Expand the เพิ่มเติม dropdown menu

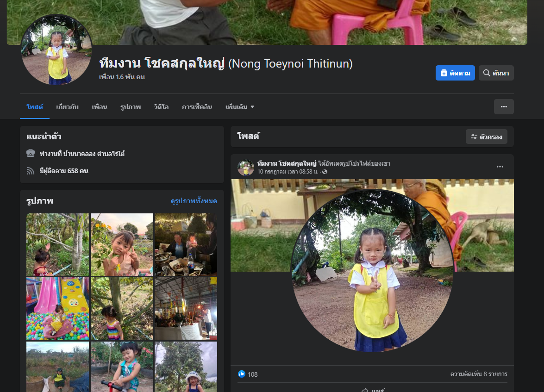click(239, 107)
